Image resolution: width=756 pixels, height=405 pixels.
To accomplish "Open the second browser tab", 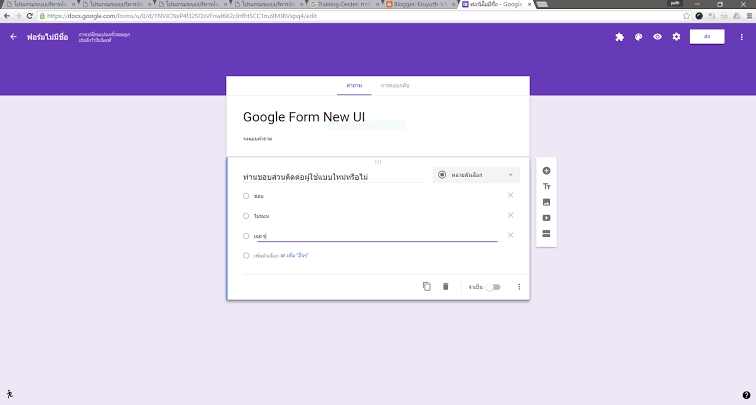I will click(116, 4).
